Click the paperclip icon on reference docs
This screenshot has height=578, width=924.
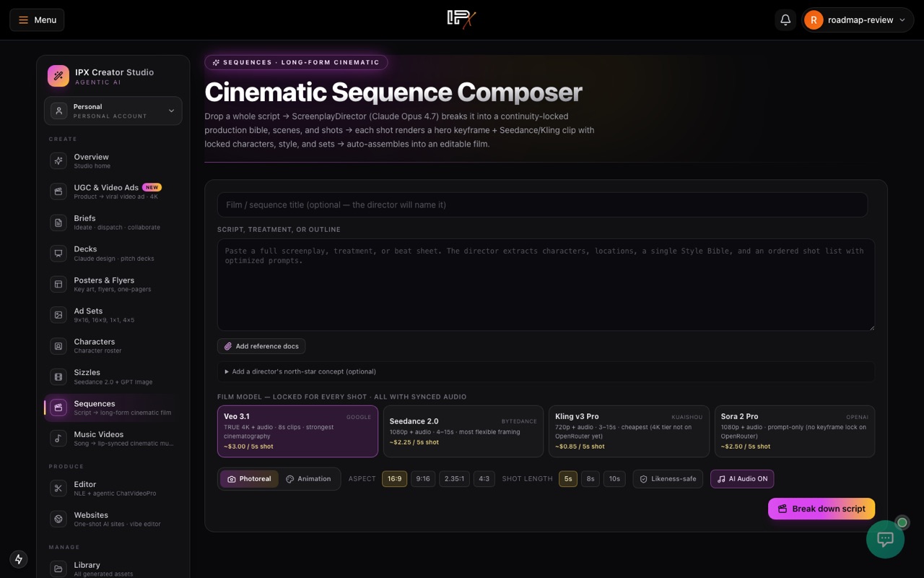228,346
